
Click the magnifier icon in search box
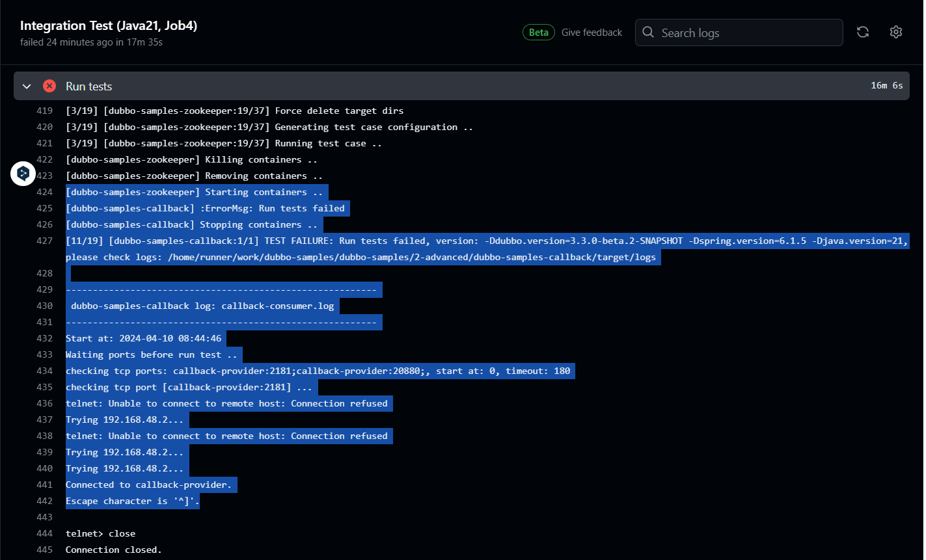tap(648, 33)
